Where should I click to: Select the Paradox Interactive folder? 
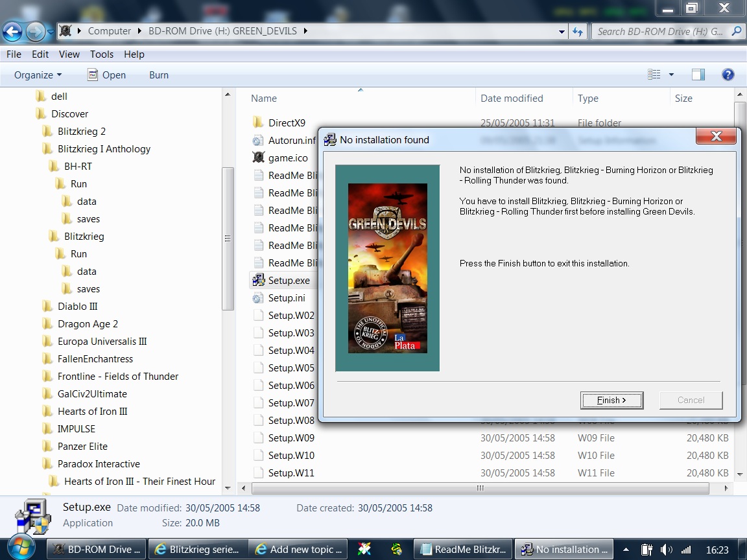pos(99,464)
